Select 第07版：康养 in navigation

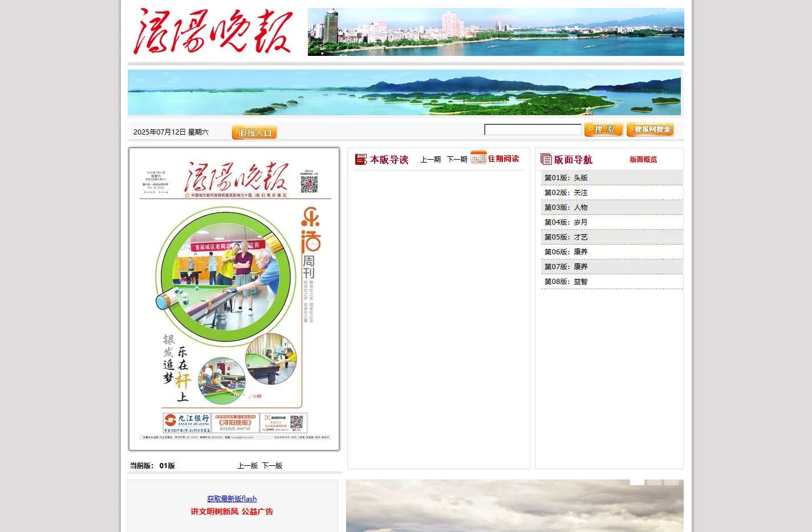point(612,267)
